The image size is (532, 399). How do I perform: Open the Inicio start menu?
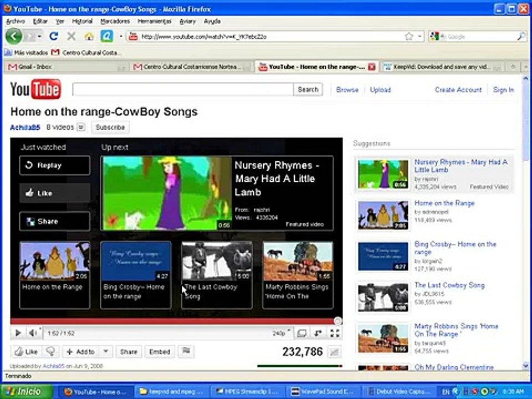(27, 392)
